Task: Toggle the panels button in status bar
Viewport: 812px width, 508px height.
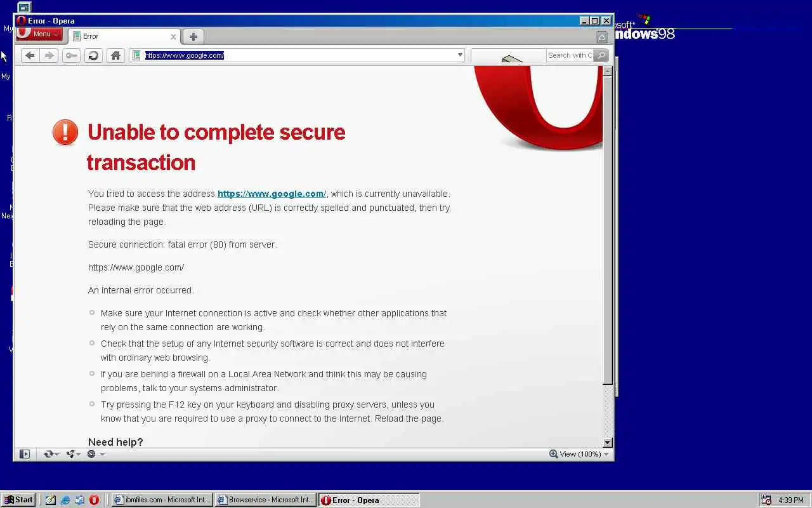Action: [x=25, y=454]
